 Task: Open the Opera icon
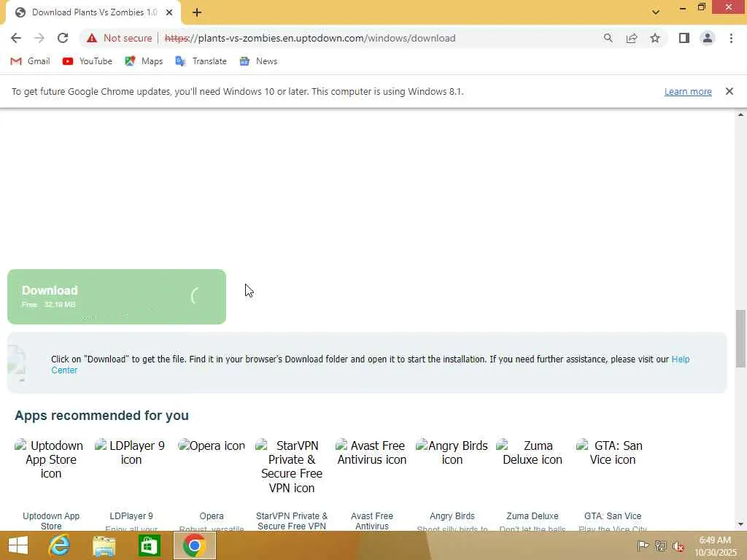tap(212, 446)
